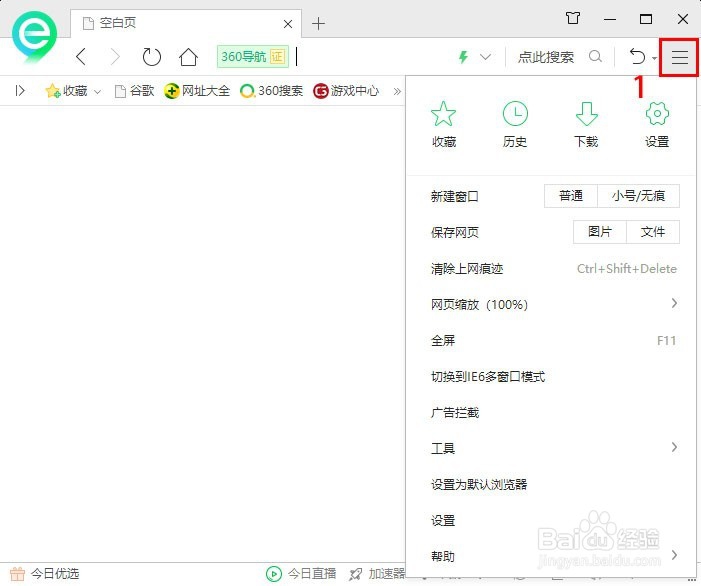Expand the 收藏 bookmarks dropdown arrow
701x586 pixels.
(97, 92)
